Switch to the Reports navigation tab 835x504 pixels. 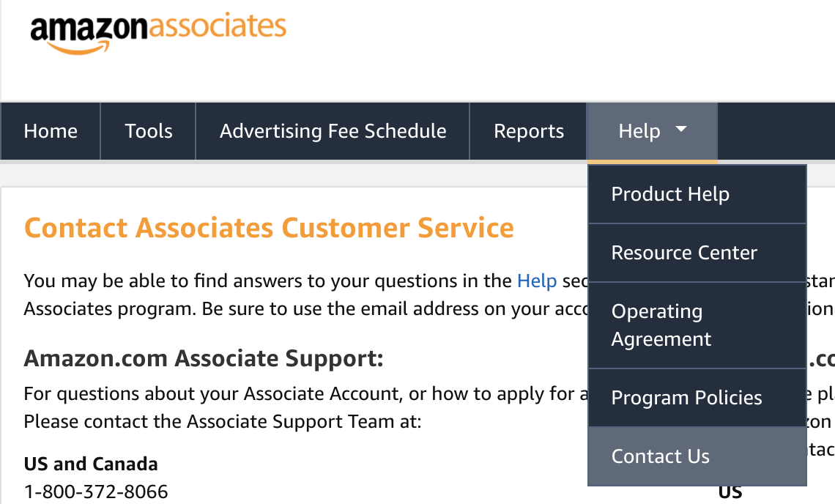pos(529,131)
